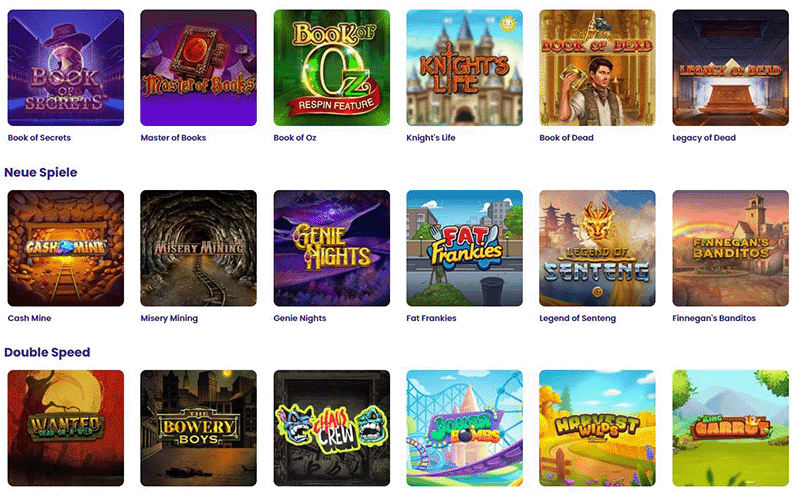
Task: Open the Legend of Senteng dragon tile
Action: coord(597,248)
